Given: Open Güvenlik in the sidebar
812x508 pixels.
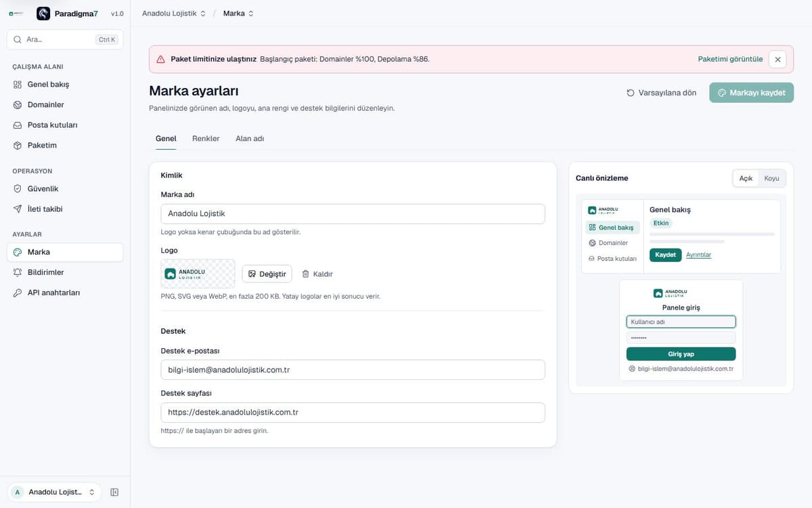Looking at the screenshot, I should [65, 189].
